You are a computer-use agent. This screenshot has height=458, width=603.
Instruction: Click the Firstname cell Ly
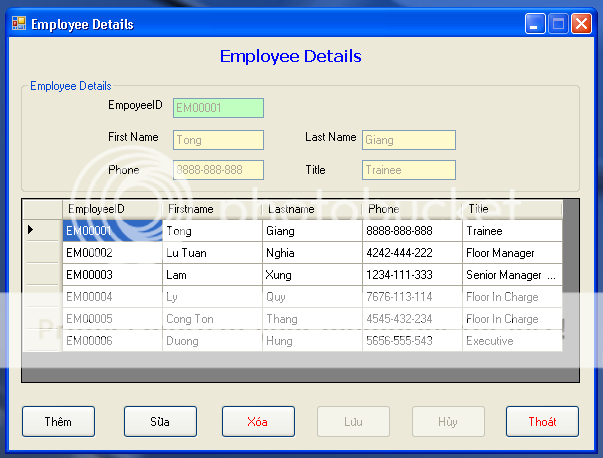pyautogui.click(x=212, y=296)
